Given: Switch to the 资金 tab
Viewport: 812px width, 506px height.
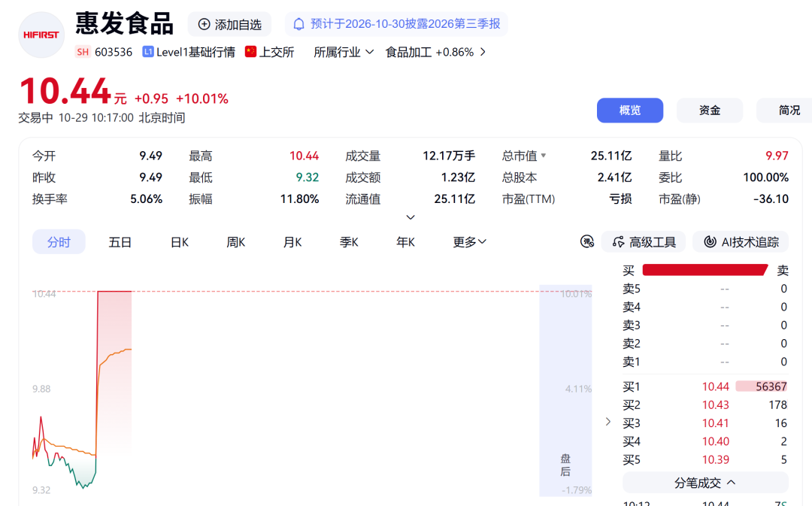Looking at the screenshot, I should [x=710, y=111].
